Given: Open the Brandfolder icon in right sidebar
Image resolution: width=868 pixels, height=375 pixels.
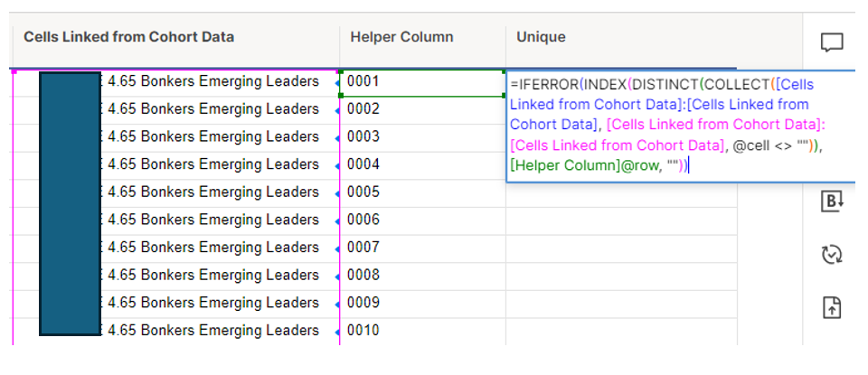Looking at the screenshot, I should [832, 201].
